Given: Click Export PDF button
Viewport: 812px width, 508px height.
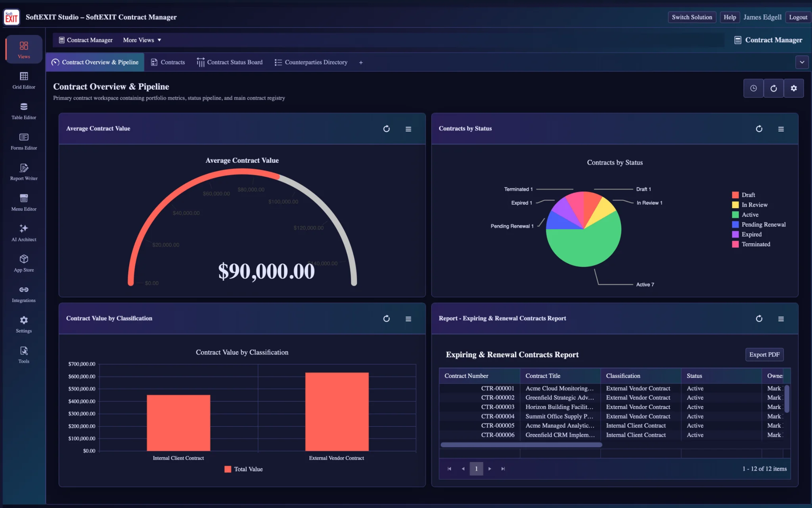Looking at the screenshot, I should tap(764, 355).
